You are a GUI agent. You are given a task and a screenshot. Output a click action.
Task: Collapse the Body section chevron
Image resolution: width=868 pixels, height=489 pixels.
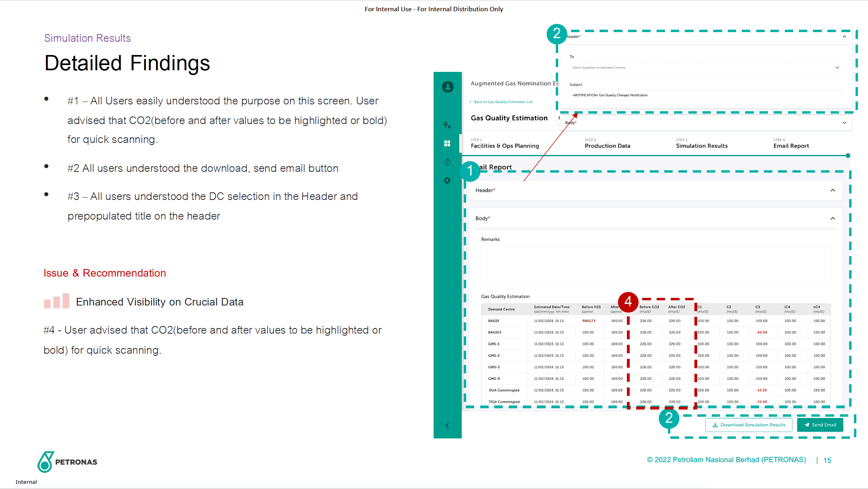[833, 218]
